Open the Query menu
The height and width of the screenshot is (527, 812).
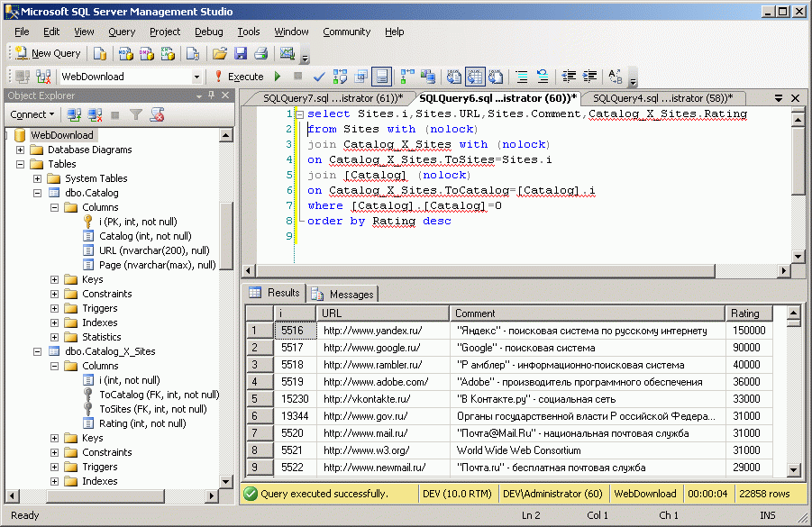click(122, 32)
